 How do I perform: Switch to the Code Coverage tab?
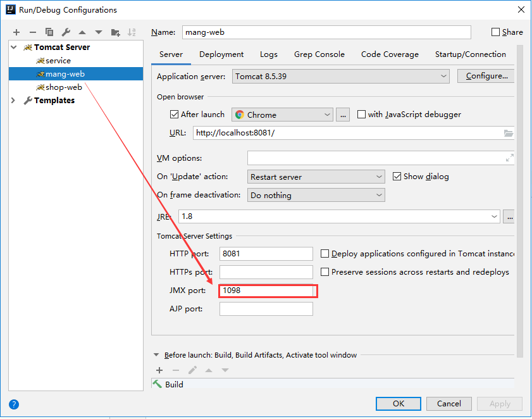point(390,54)
